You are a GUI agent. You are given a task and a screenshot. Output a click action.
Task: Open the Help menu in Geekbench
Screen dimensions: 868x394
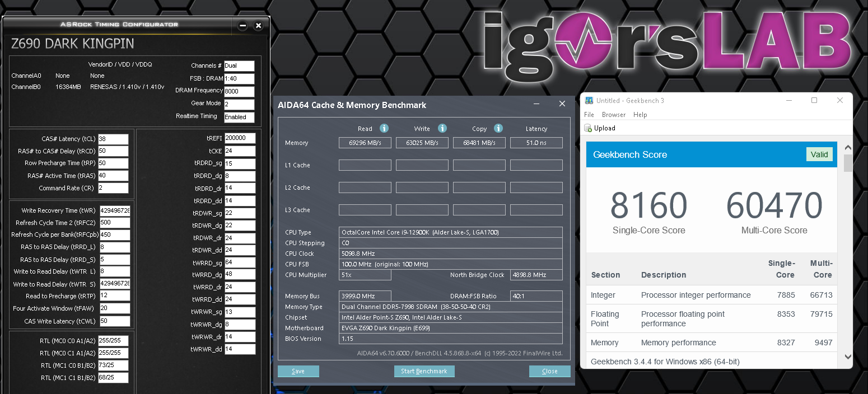(640, 115)
